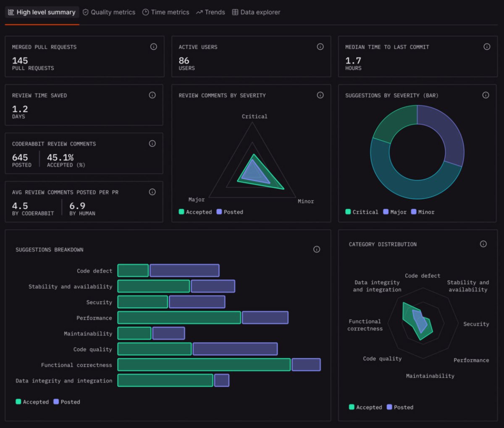Click the Accepted bar for Security
This screenshot has width=504, height=428.
click(x=143, y=302)
